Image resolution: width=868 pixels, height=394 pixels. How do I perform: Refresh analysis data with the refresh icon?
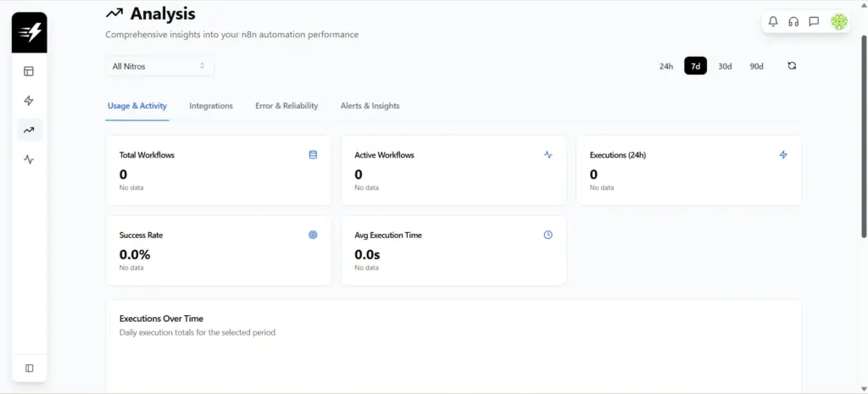click(x=792, y=66)
